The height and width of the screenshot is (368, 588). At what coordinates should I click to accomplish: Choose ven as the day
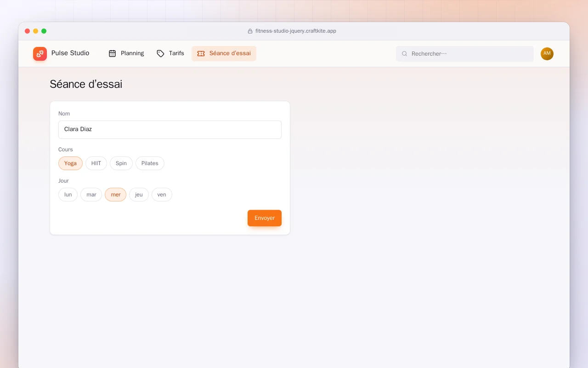[162, 195]
